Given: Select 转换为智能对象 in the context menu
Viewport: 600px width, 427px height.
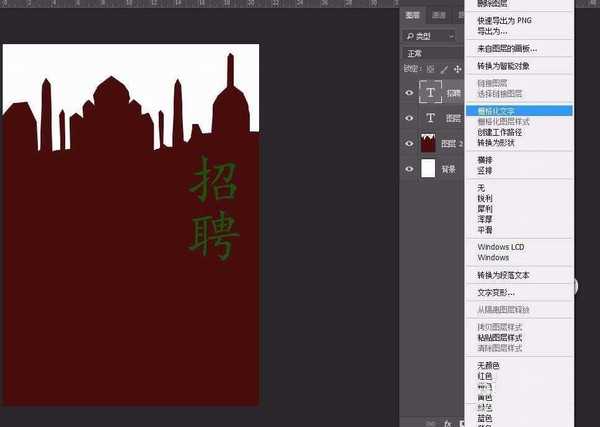Looking at the screenshot, I should point(503,66).
